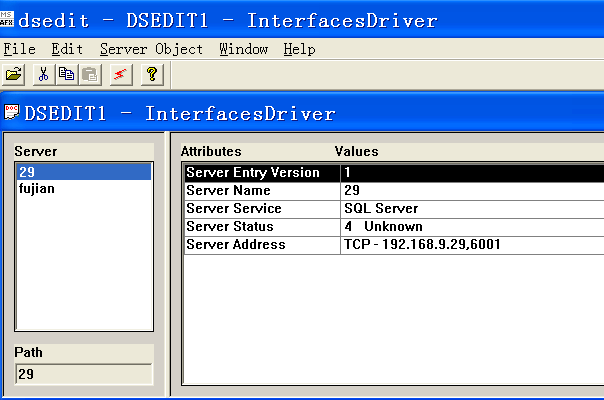
Task: Select server 29 in the Server list
Action: pyautogui.click(x=84, y=172)
